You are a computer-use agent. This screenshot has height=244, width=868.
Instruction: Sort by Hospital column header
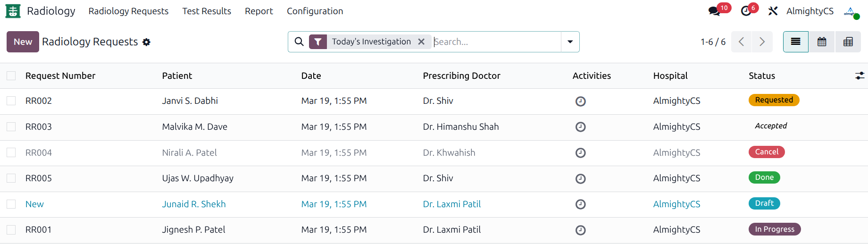click(670, 76)
